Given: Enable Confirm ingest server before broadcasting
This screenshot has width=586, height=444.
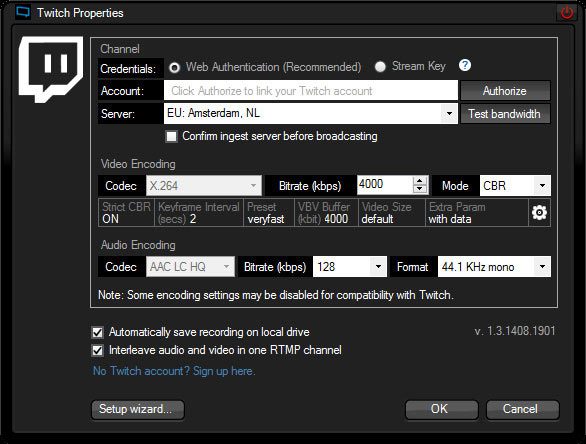Looking at the screenshot, I should click(x=172, y=136).
